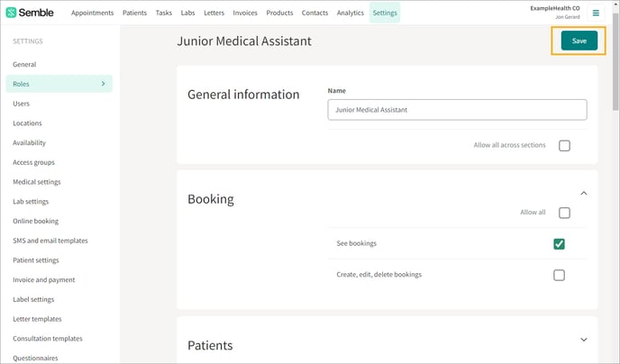Screen dimensions: 620x364
Task: Click the Semble logo icon
Action: click(11, 13)
